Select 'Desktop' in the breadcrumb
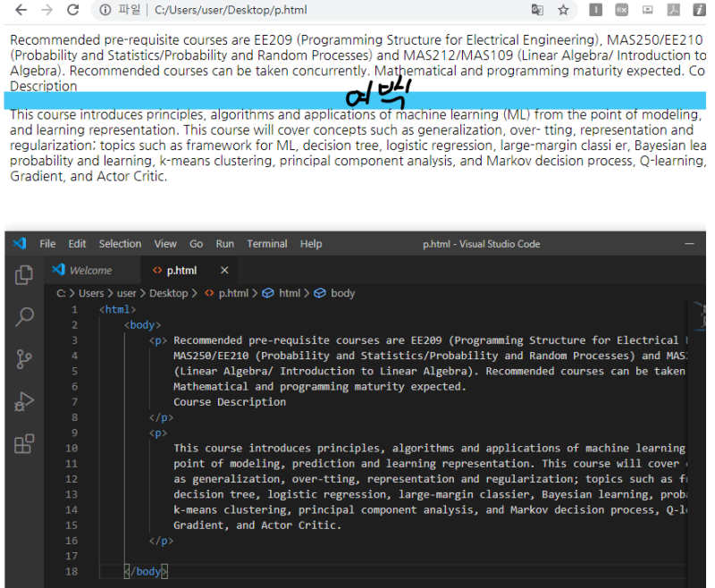This screenshot has height=588, width=715. 169,293
